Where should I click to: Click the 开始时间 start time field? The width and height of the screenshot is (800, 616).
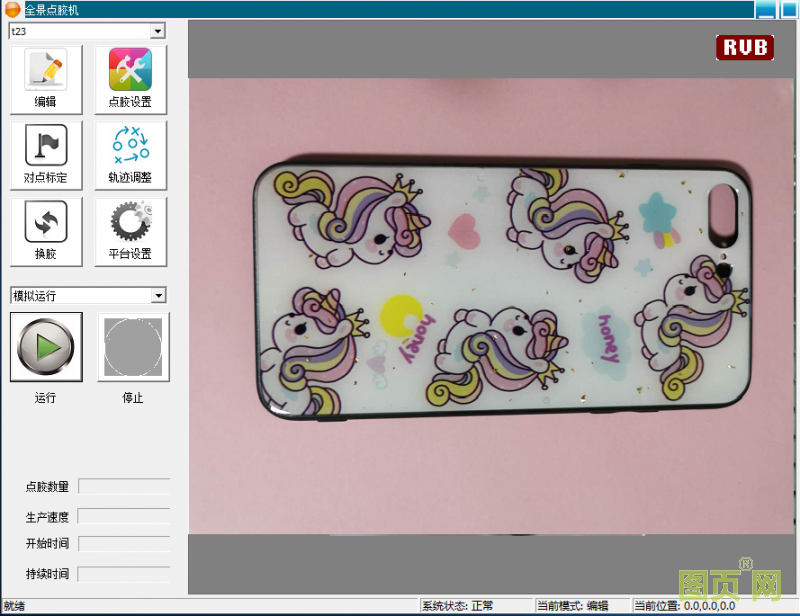point(124,544)
